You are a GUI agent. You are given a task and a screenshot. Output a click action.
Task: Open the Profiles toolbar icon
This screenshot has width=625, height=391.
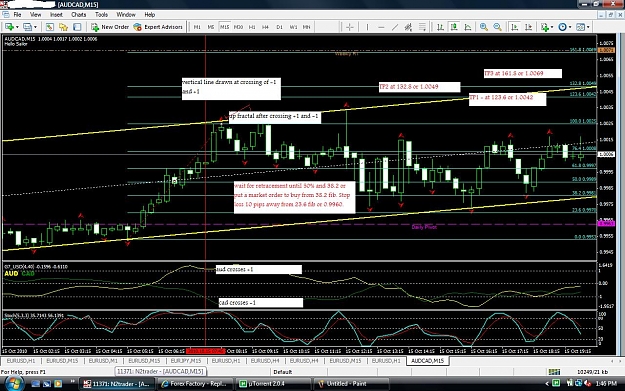point(27,27)
